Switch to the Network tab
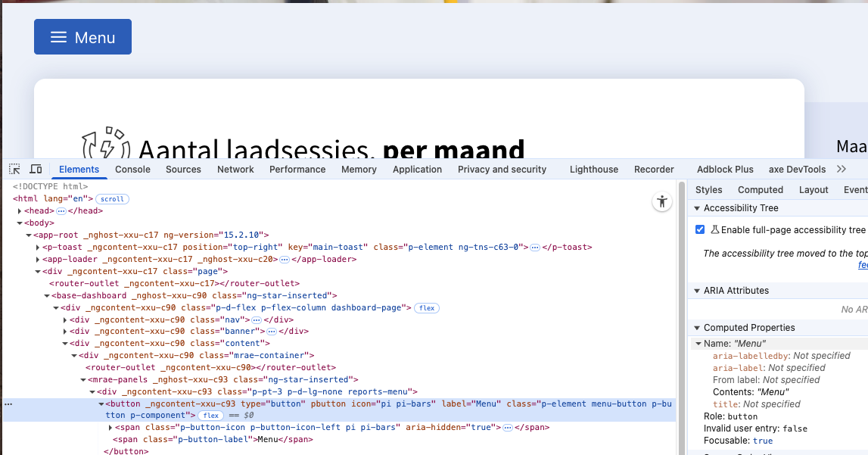868x455 pixels. tap(235, 170)
